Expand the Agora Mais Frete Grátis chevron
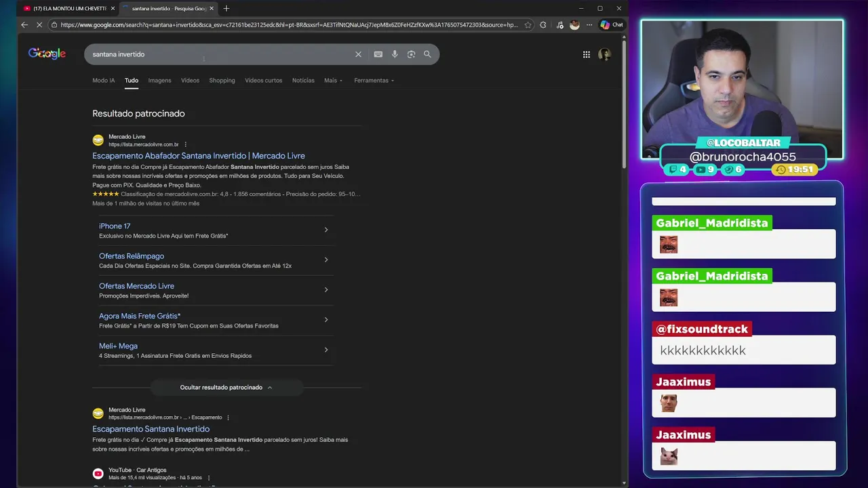Image resolution: width=868 pixels, height=488 pixels. [326, 319]
